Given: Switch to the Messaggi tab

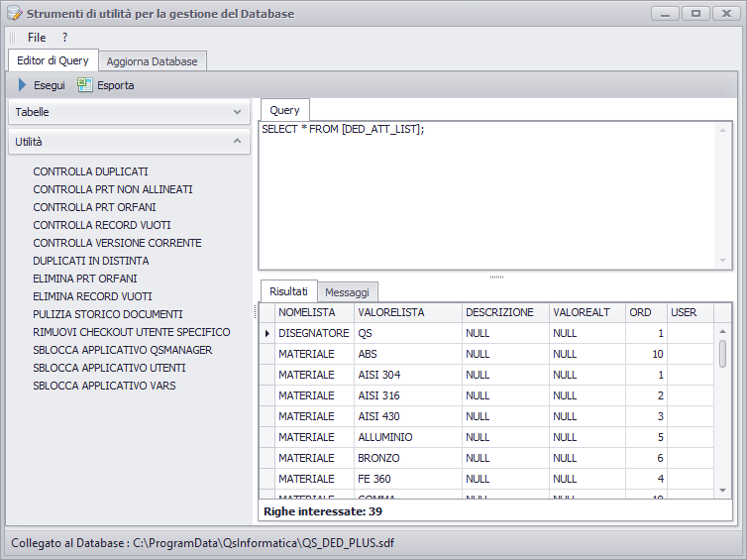Looking at the screenshot, I should (348, 292).
